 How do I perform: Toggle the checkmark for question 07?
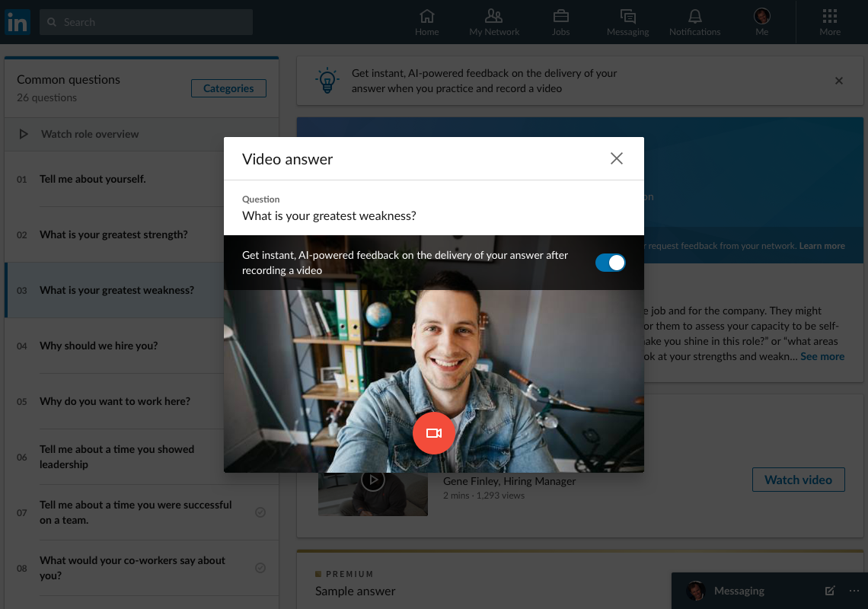[260, 512]
